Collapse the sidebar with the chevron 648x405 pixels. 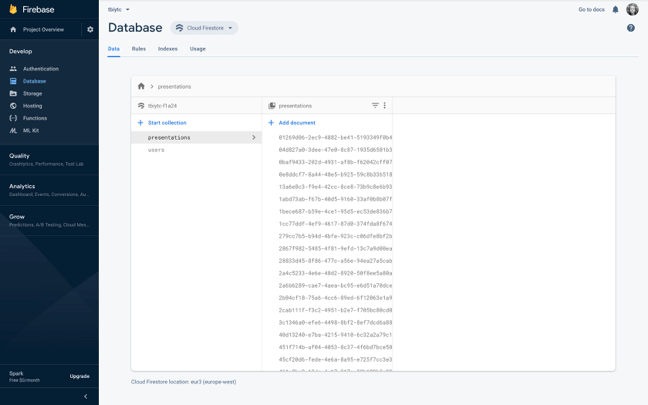click(86, 396)
